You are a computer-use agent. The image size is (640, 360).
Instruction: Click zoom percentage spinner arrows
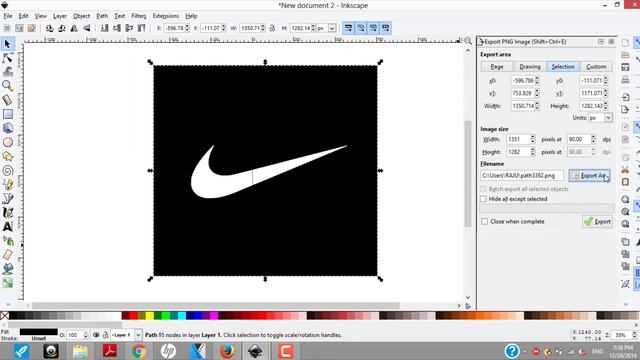pyautogui.click(x=634, y=335)
